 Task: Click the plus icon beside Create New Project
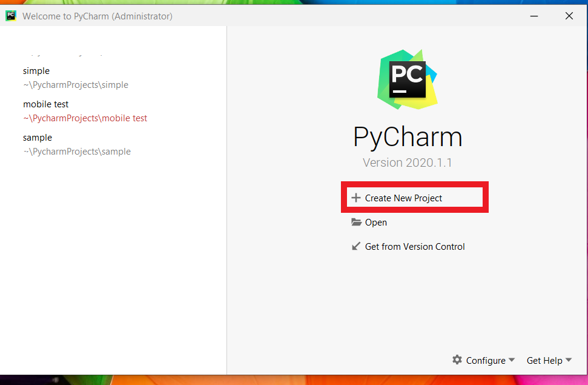coord(356,198)
